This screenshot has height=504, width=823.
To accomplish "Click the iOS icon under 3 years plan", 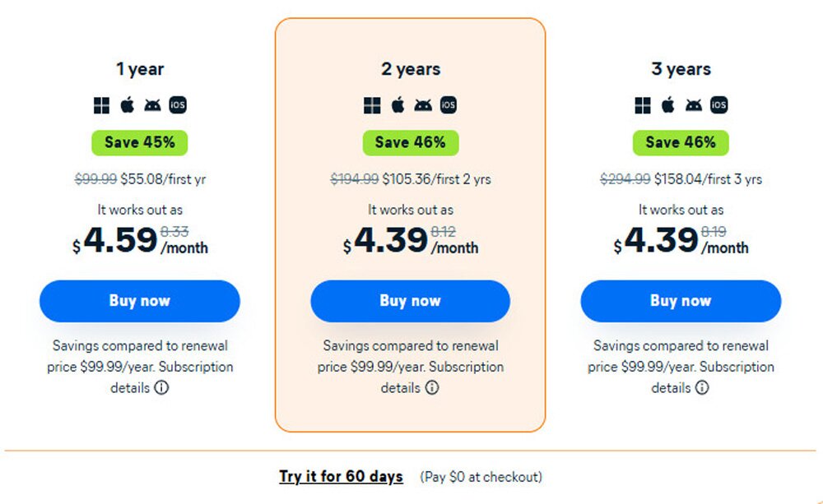I will click(x=719, y=105).
